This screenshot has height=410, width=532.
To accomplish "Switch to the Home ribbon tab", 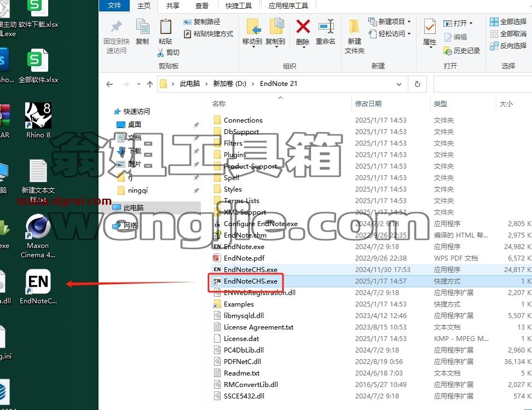I will pos(144,5).
